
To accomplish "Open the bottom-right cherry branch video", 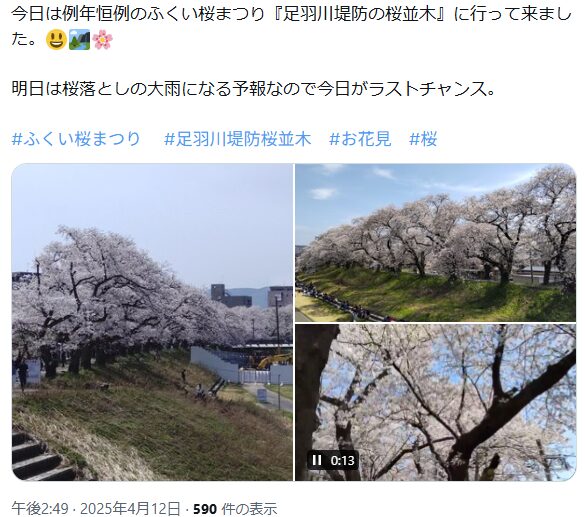I will click(435, 402).
